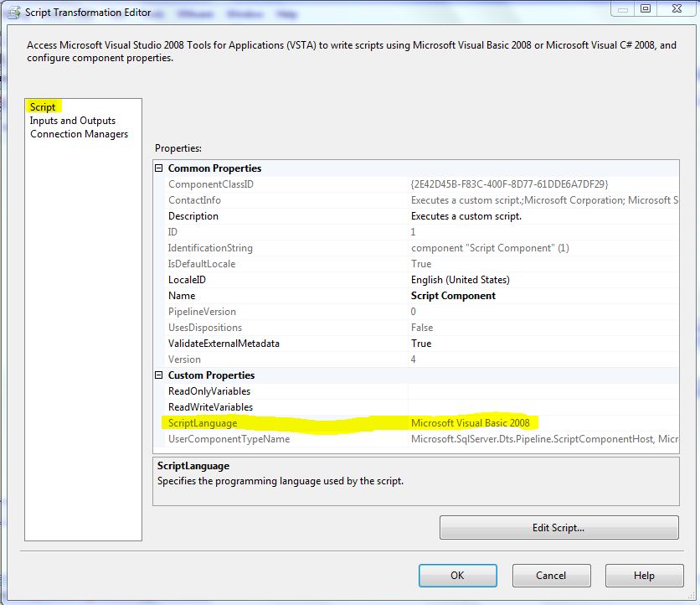
Task: Click the ReadOnlyVariables value field
Action: [x=543, y=391]
